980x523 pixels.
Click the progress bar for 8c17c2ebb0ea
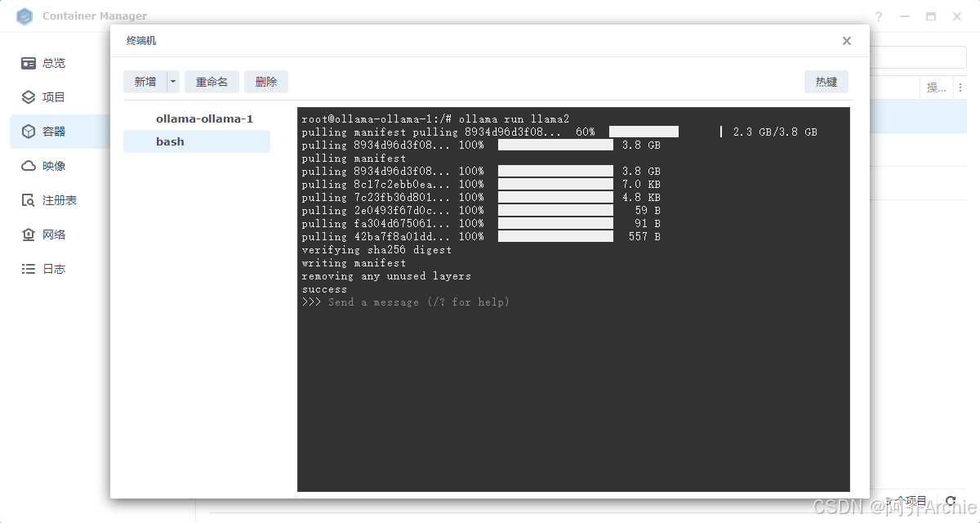pyautogui.click(x=555, y=185)
